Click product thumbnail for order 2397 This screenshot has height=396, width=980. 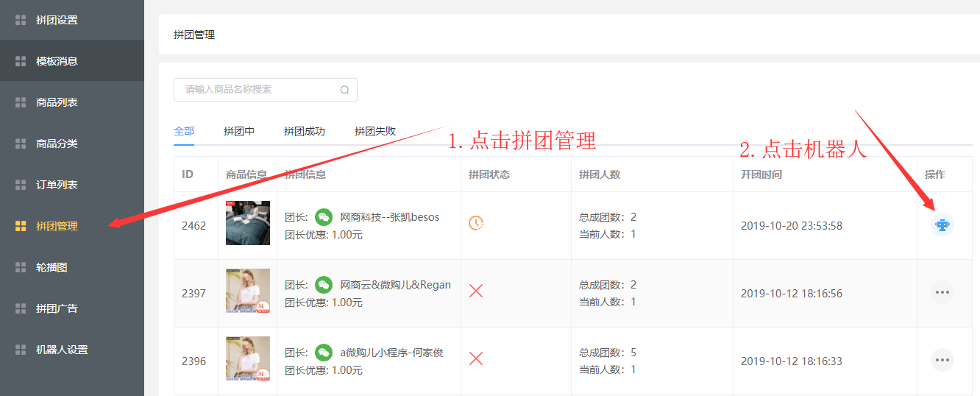(248, 291)
